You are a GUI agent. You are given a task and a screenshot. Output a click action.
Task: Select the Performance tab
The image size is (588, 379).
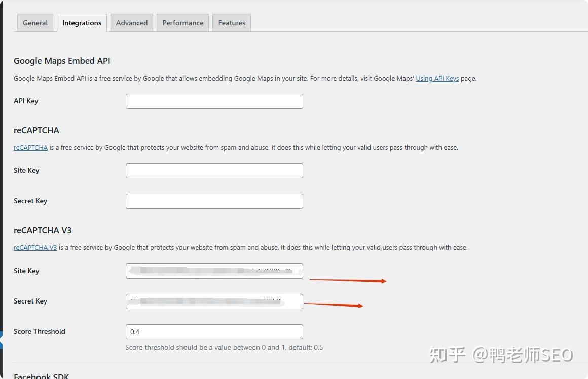coord(182,22)
